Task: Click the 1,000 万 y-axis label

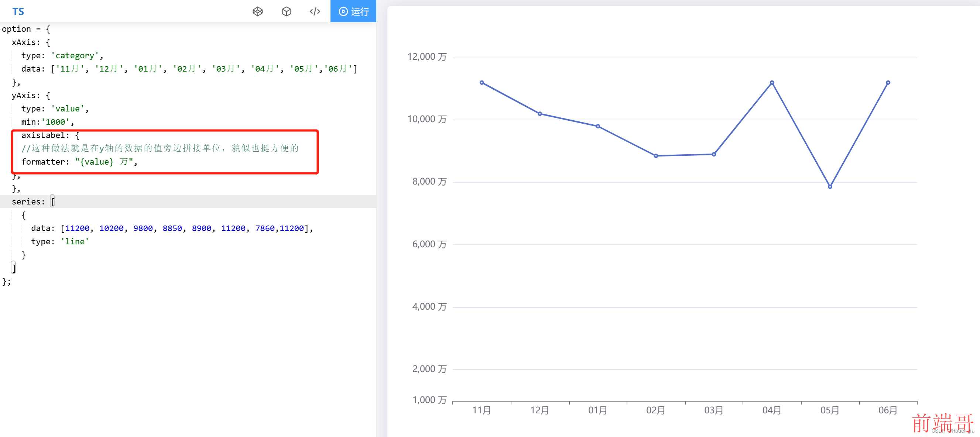Action: click(x=429, y=400)
